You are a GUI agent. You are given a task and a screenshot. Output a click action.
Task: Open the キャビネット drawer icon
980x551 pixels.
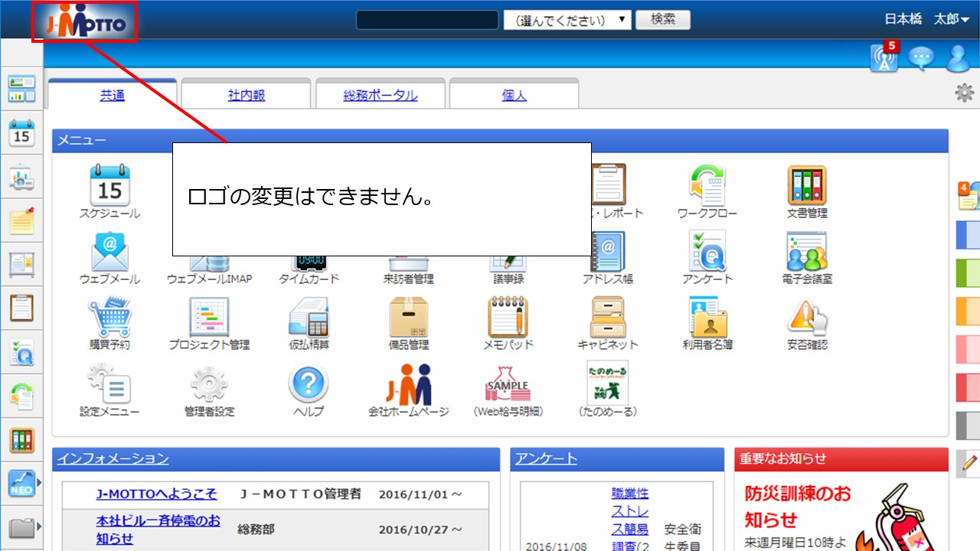[608, 317]
